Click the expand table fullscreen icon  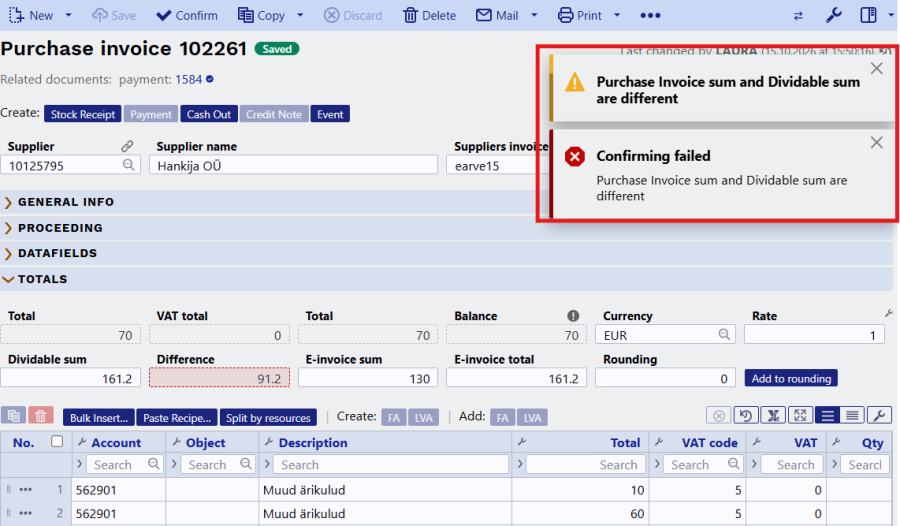click(800, 415)
